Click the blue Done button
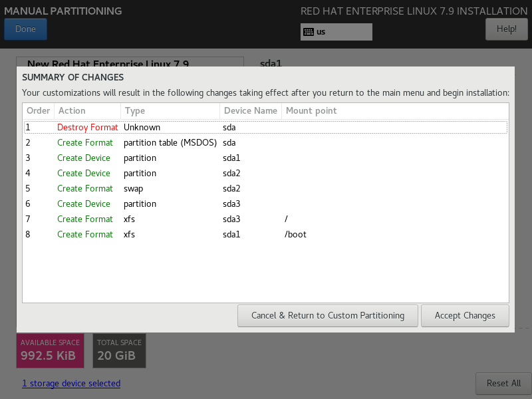Screen dimensions: 532x399 (x=25, y=29)
